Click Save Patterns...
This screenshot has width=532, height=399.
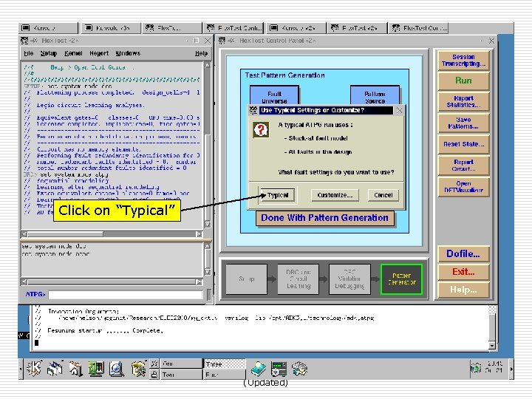(463, 123)
